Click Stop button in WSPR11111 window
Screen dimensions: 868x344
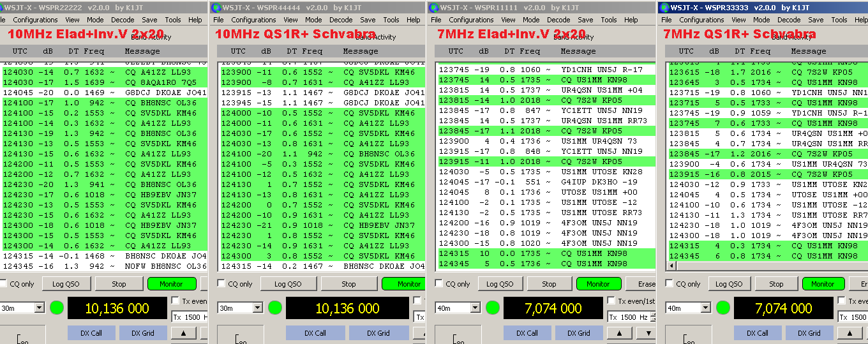point(550,284)
